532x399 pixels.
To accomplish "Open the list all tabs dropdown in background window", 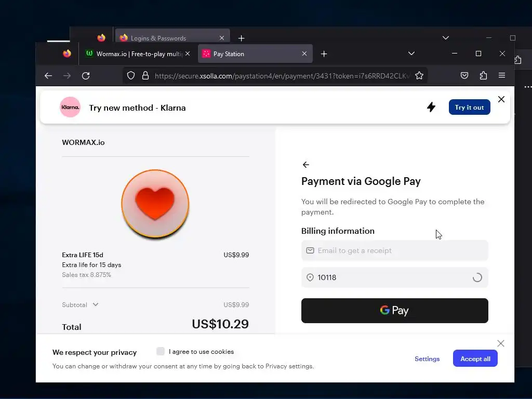I will [x=445, y=37].
